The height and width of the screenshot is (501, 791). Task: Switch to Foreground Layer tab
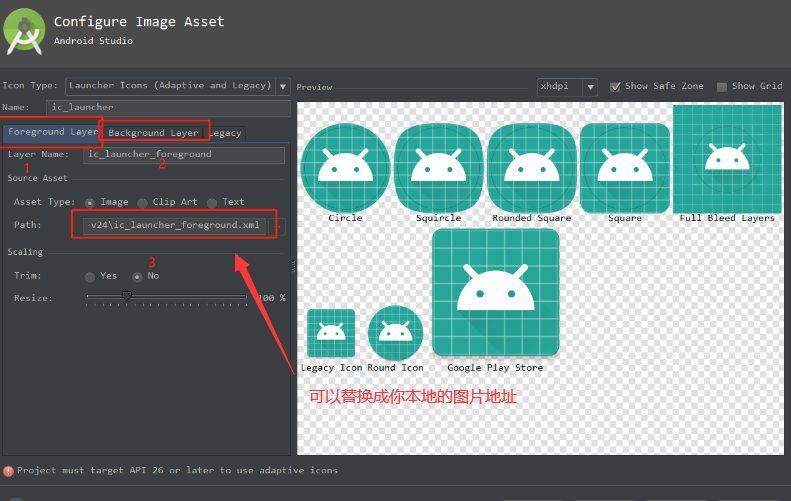pyautogui.click(x=52, y=132)
